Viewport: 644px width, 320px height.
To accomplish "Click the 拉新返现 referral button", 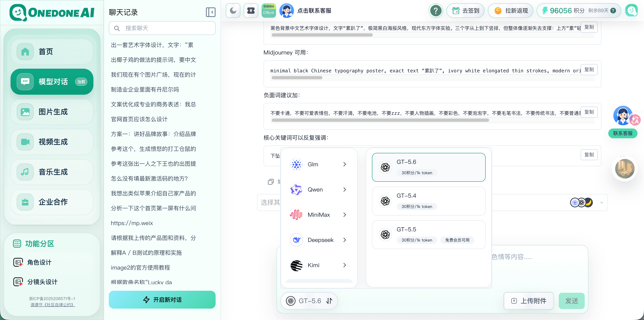I will 510,11.
